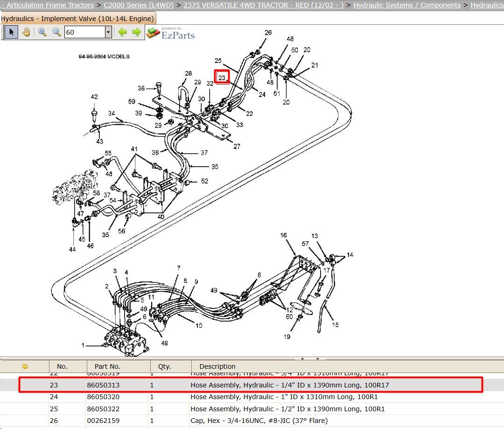Screen dimensions: 504x429
Task: Click callout 42 in the diagram
Action: point(94,97)
